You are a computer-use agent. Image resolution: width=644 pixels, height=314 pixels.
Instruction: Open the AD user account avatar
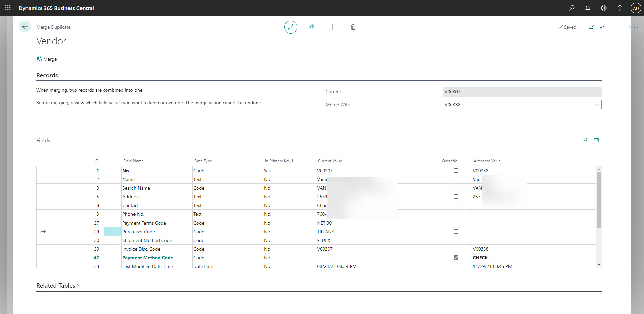(636, 8)
